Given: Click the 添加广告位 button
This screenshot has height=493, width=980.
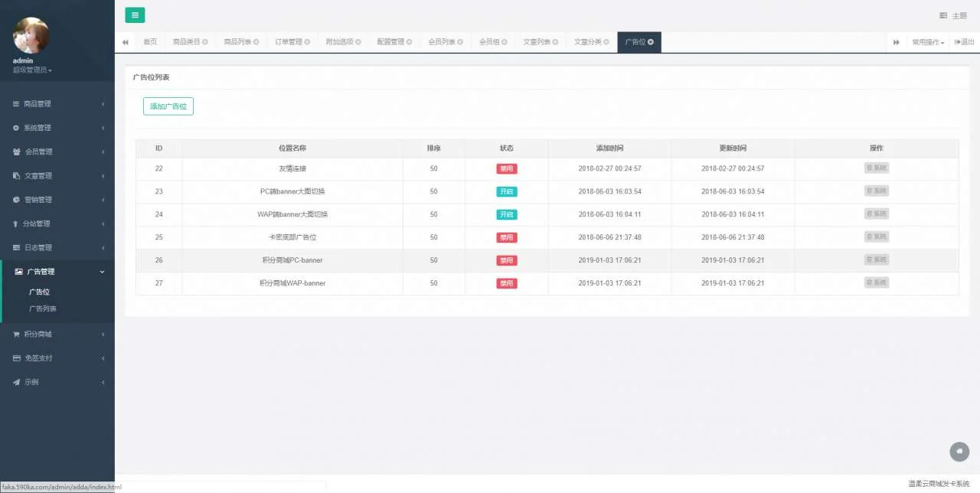Looking at the screenshot, I should point(168,106).
